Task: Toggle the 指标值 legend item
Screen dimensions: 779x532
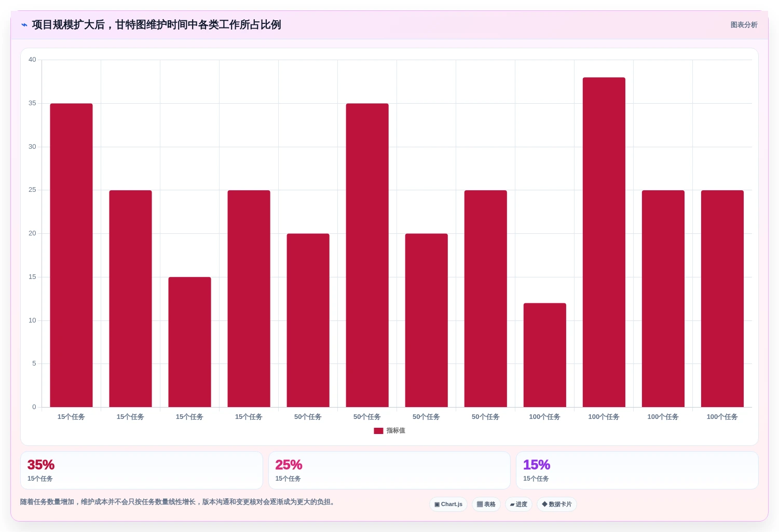Action: click(389, 431)
